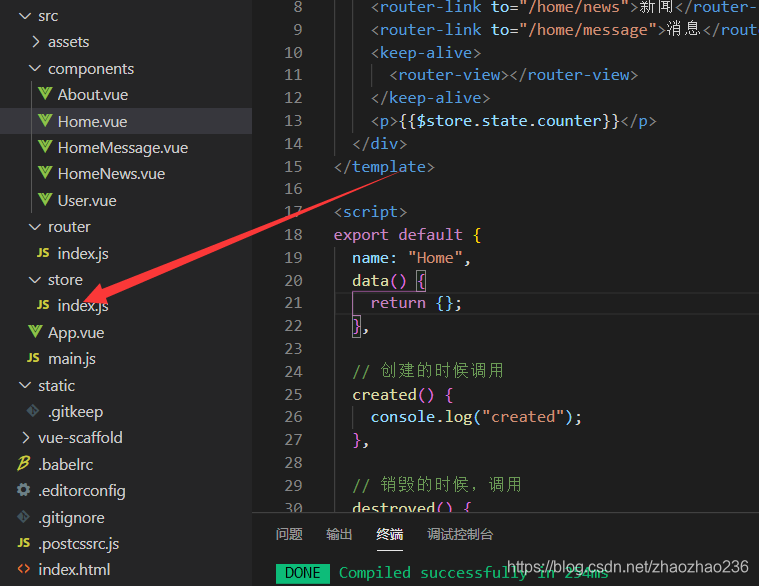Open the .babelrc file
The height and width of the screenshot is (586, 759).
[x=66, y=465]
